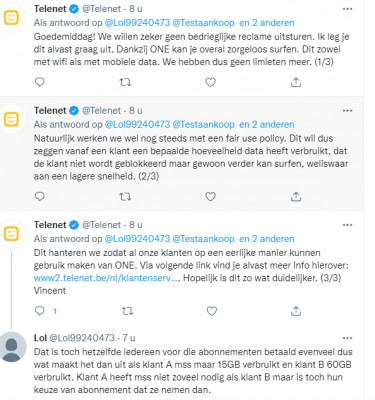Retweet the fair use policy tweet (2/3)
Screen dimensions: 375x400
tap(125, 197)
